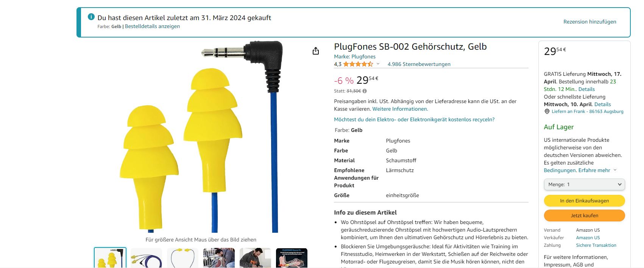Viewport: 644px width, 268px height.
Task: Add item via In den Einkaufswagen
Action: coord(584,201)
